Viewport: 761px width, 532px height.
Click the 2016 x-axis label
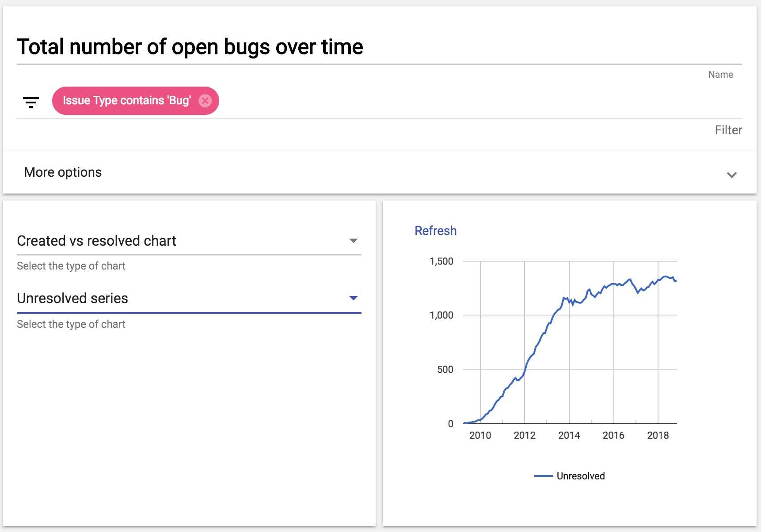coord(613,435)
